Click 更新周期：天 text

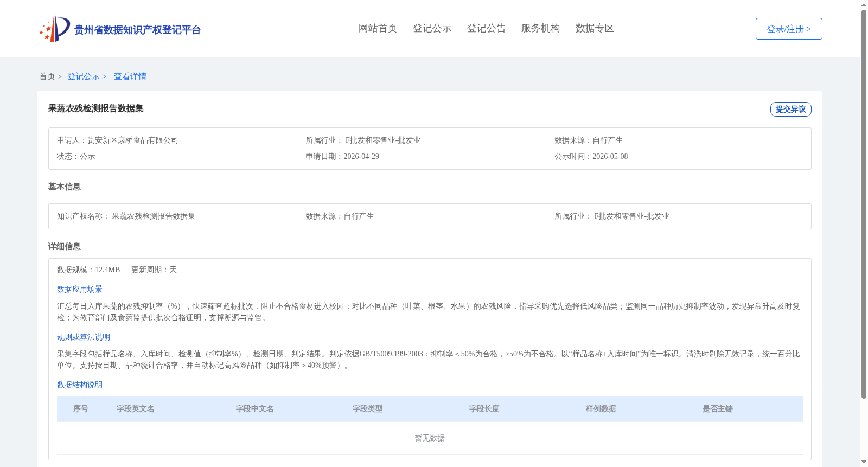click(154, 270)
